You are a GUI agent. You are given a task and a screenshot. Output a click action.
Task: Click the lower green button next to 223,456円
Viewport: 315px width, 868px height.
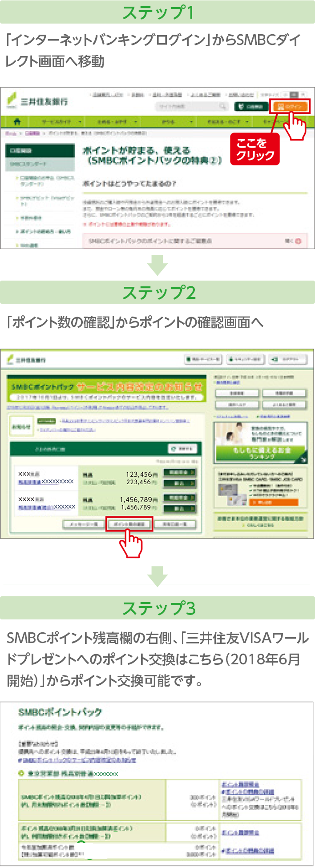coord(179,483)
